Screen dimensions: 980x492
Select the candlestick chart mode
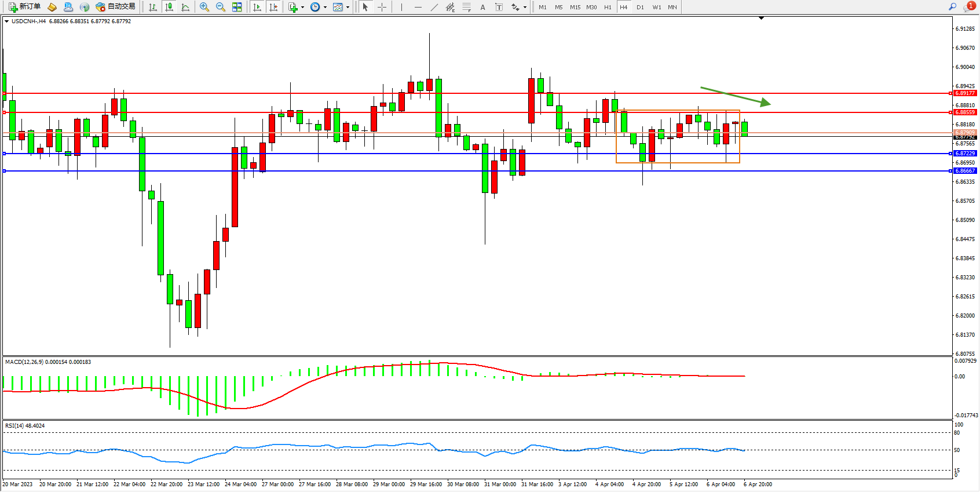coord(169,7)
